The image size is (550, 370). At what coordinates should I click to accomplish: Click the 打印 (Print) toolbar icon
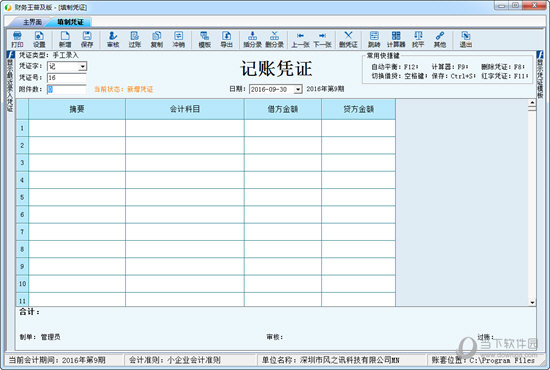click(x=17, y=39)
